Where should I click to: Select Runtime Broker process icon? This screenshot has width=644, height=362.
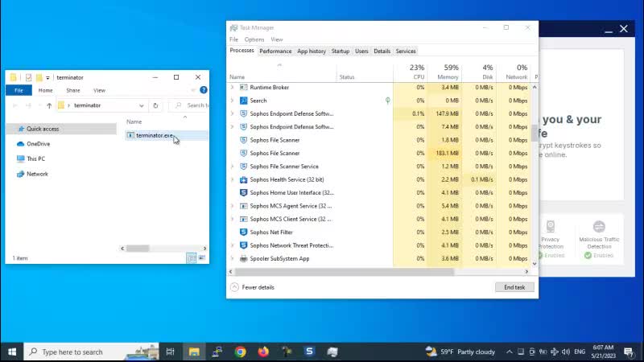pyautogui.click(x=244, y=88)
